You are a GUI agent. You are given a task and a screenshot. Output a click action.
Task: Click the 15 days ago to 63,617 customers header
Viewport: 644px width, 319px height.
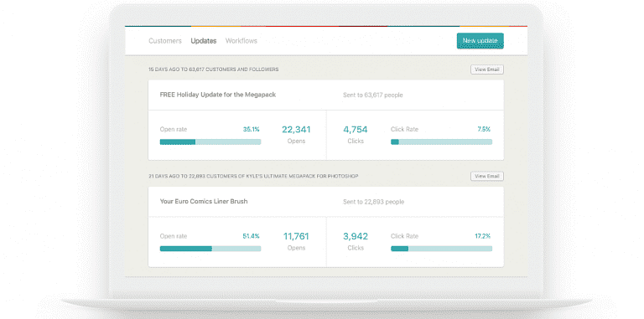point(214,69)
